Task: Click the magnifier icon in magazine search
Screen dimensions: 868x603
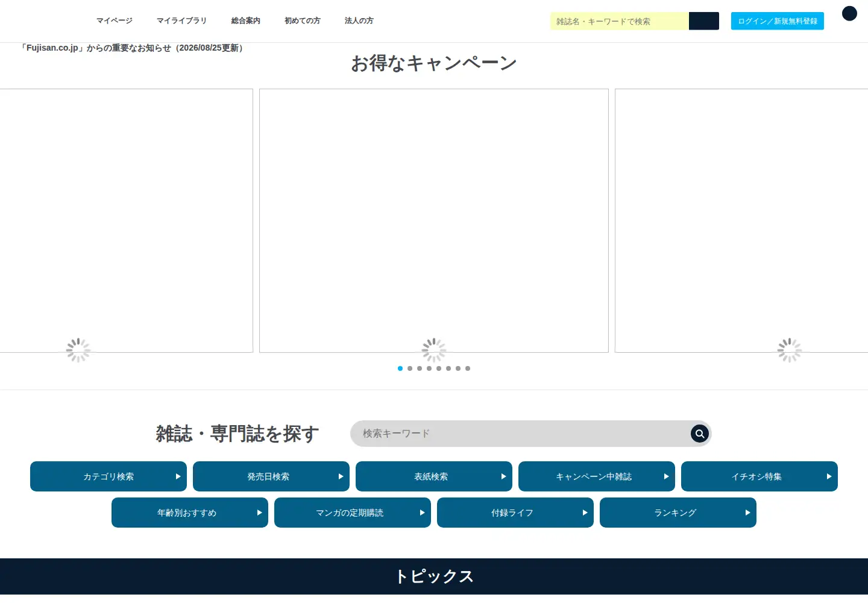Action: (x=699, y=434)
